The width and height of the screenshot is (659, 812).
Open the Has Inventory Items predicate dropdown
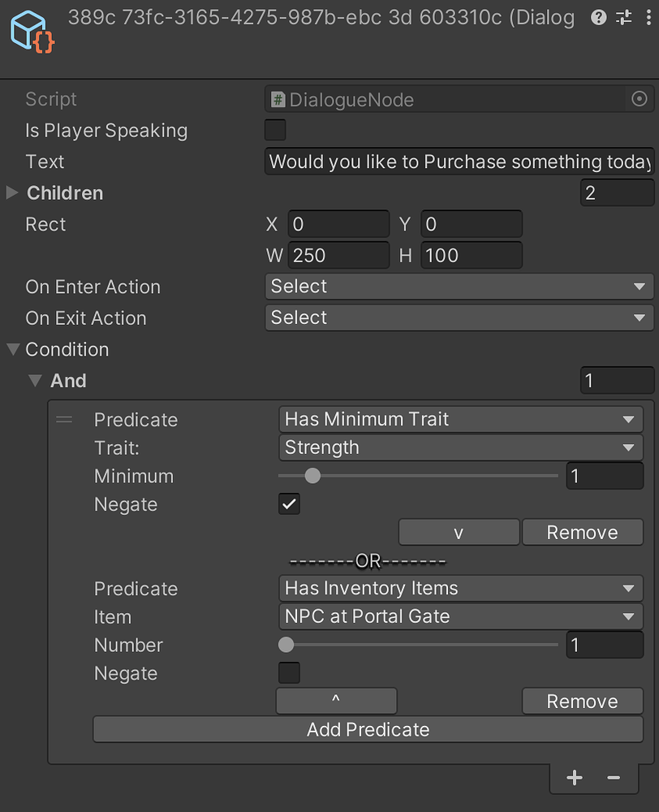461,588
